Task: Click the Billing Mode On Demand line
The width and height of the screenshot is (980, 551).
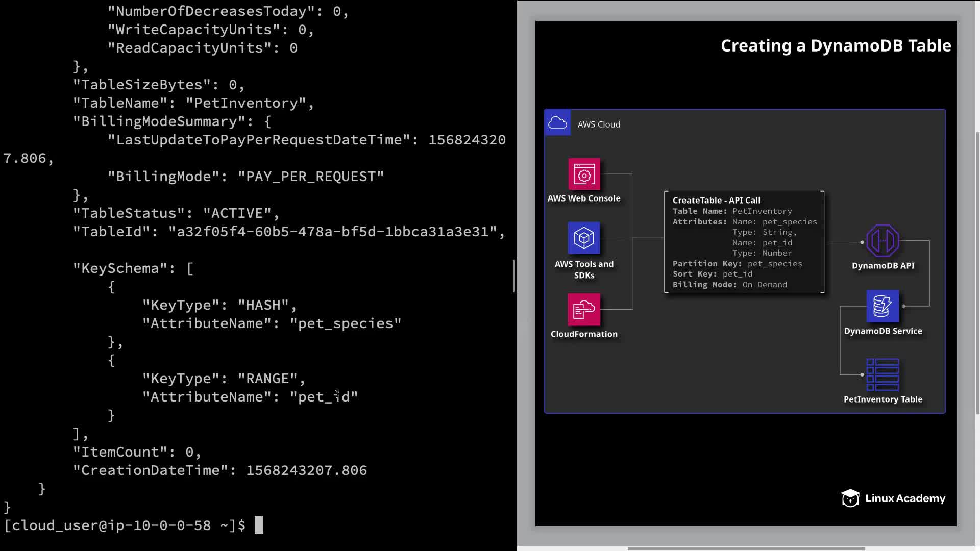Action: pyautogui.click(x=729, y=285)
